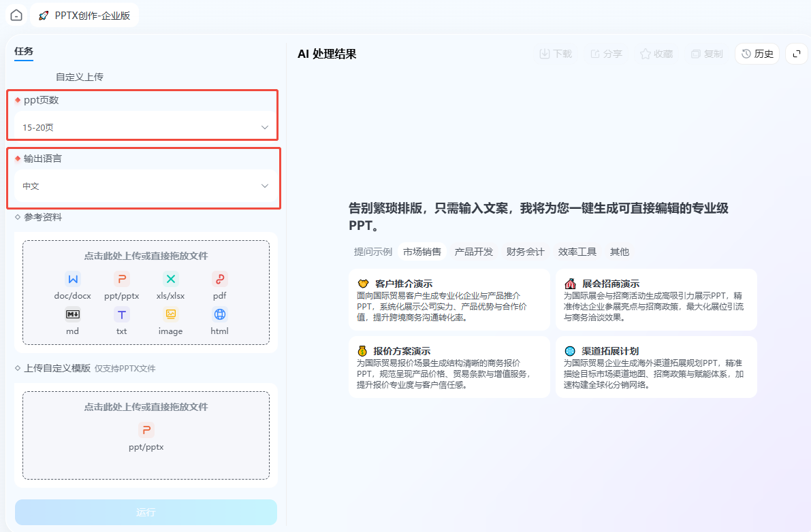Switch to the 财务会计 tab

526,252
